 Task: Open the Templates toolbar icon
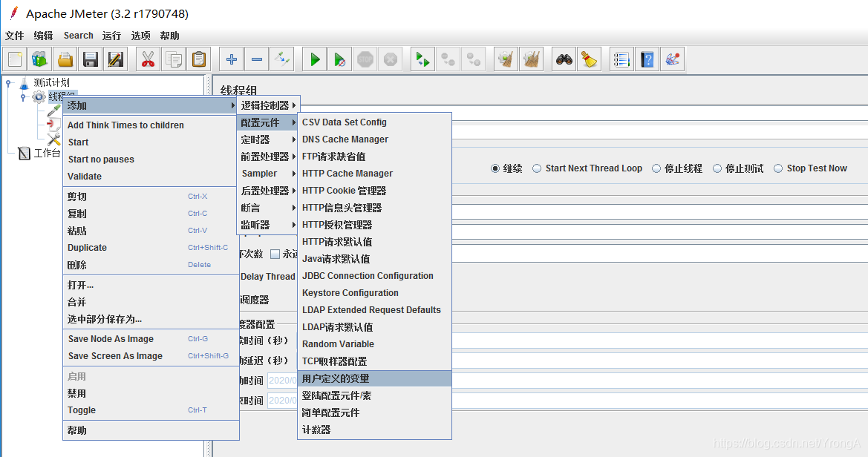pyautogui.click(x=39, y=59)
